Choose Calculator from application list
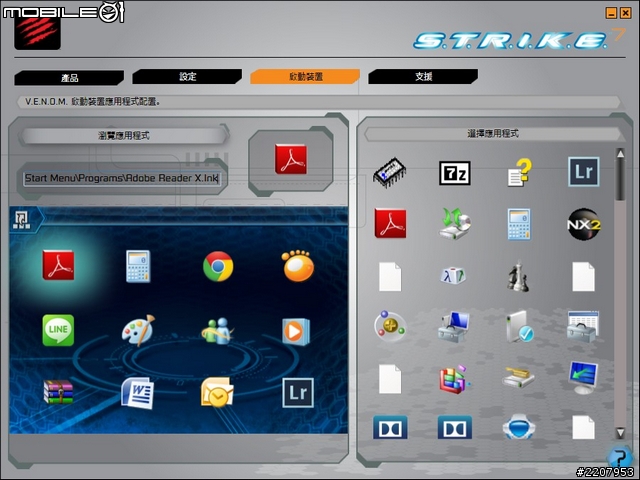This screenshot has width=640, height=480. pos(519,224)
